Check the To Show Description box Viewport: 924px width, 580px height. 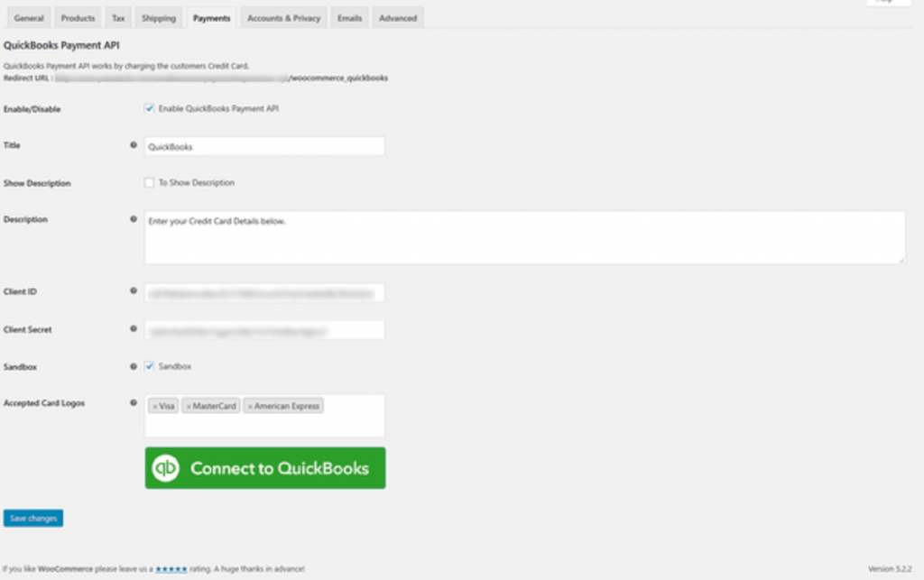[x=149, y=182]
